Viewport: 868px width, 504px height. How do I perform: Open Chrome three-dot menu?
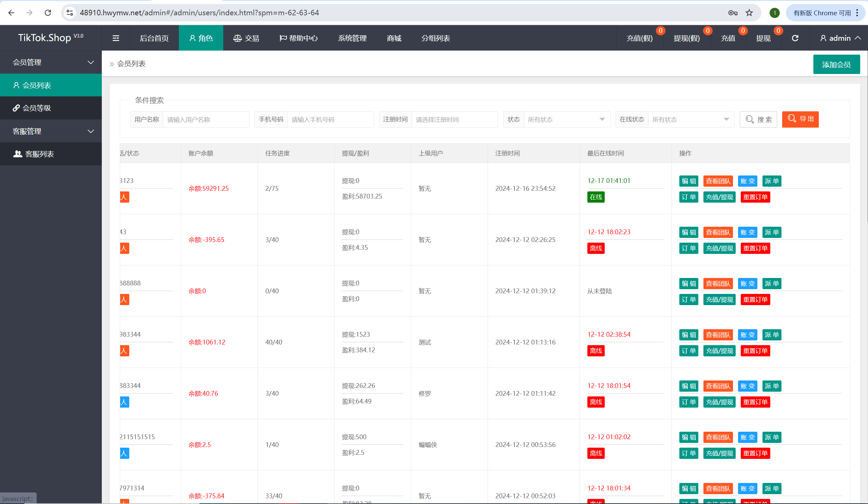(857, 13)
